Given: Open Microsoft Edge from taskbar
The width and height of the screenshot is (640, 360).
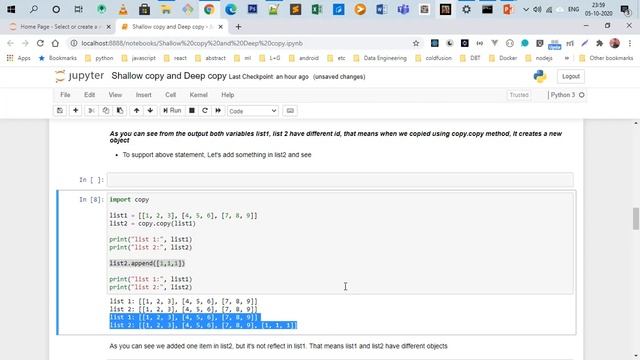Looking at the screenshot, I should (x=231, y=9).
